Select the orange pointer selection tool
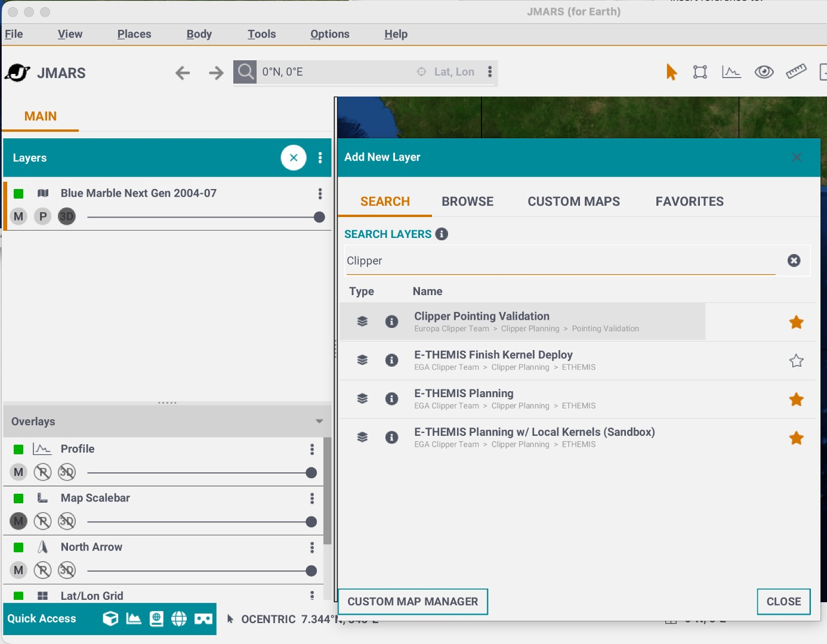 point(671,72)
